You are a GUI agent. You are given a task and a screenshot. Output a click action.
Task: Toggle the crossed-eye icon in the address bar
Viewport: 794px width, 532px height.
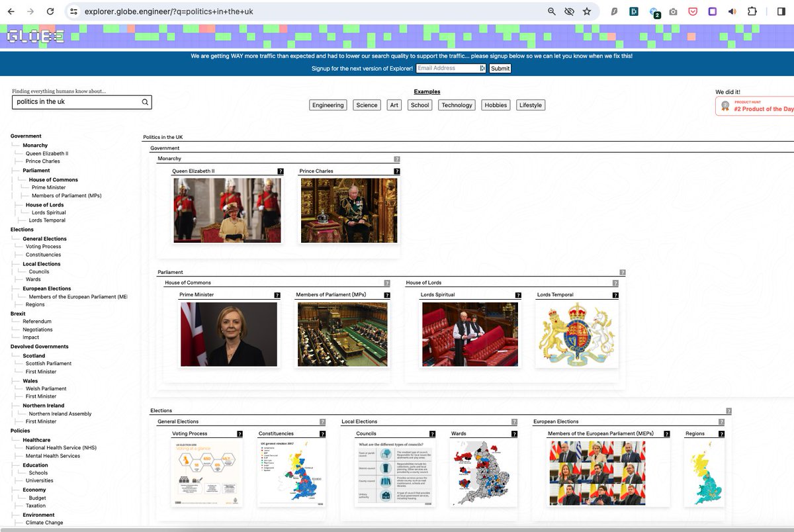pos(570,11)
